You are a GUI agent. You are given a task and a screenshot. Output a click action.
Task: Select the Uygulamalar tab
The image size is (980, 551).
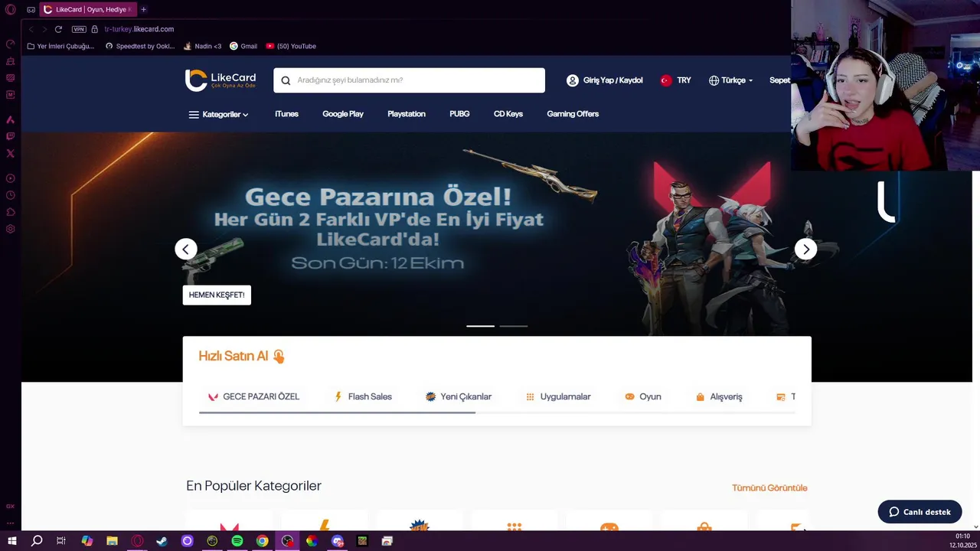(x=558, y=396)
